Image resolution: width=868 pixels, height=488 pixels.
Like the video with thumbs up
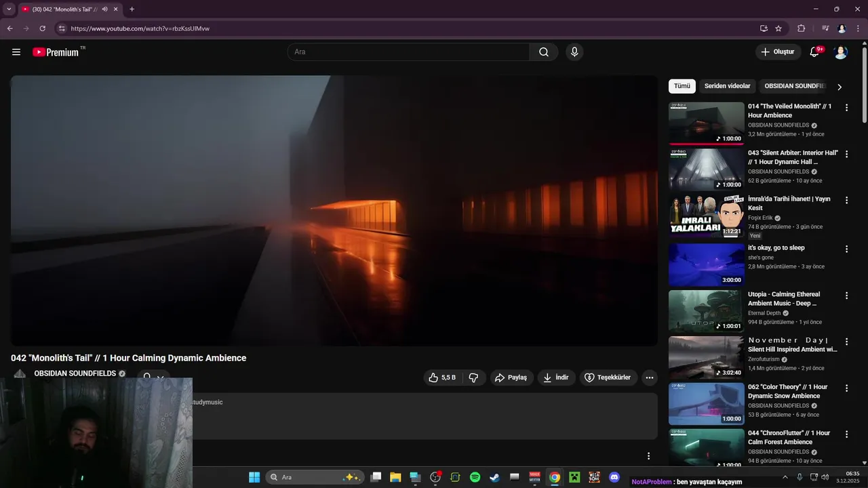tap(441, 378)
